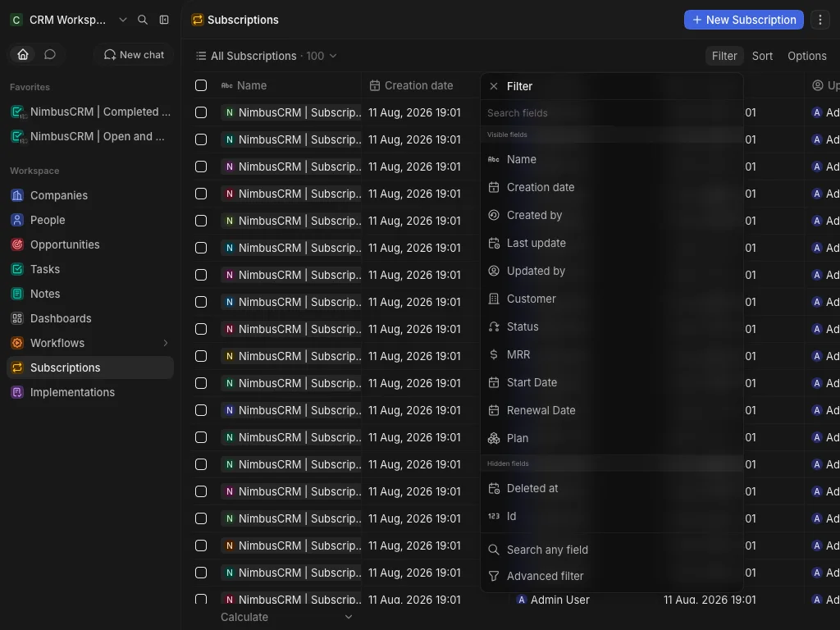Open the three-dot menu beside New Subscription
This screenshot has height=630, width=840.
click(820, 20)
